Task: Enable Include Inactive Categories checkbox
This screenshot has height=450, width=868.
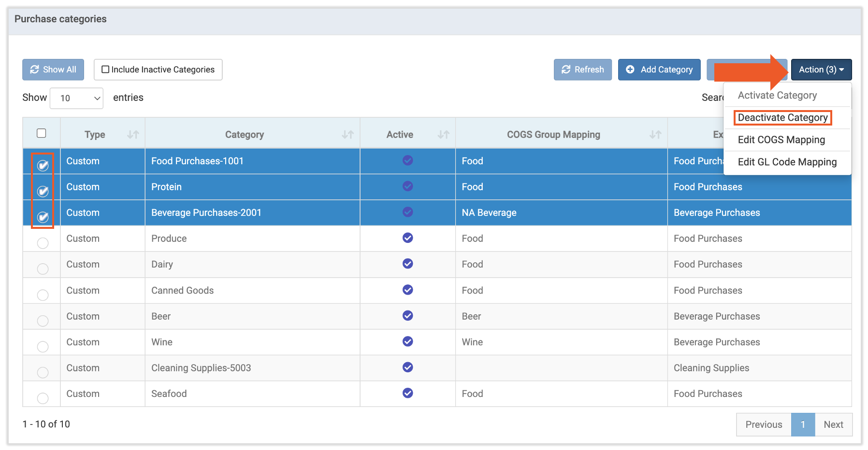Action: (105, 70)
